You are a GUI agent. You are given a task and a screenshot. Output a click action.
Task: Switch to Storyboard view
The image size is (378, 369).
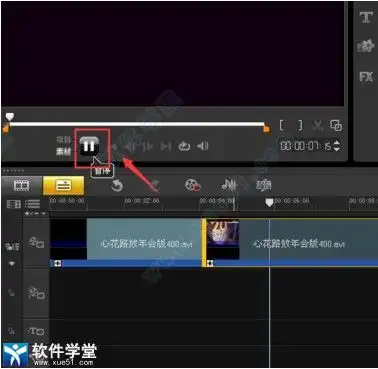(x=22, y=185)
